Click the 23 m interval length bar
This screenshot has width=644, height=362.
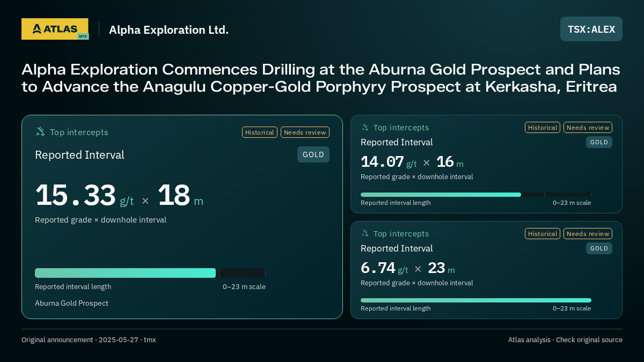click(x=476, y=300)
